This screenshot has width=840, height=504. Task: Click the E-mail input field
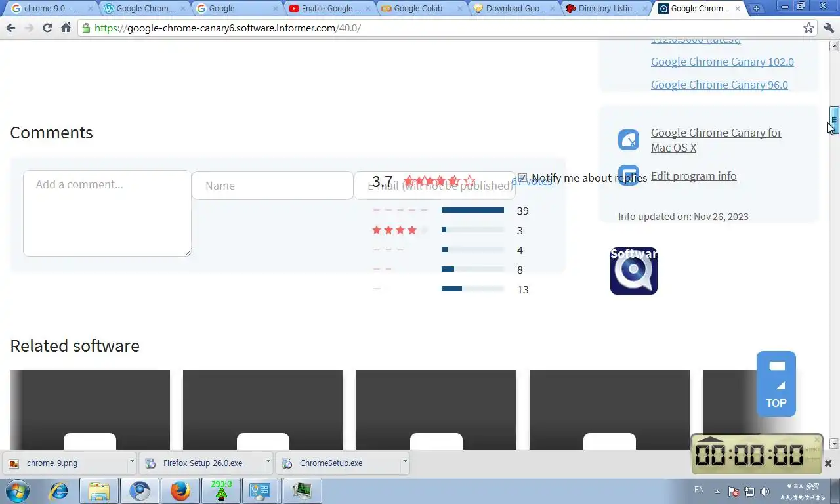[434, 186]
